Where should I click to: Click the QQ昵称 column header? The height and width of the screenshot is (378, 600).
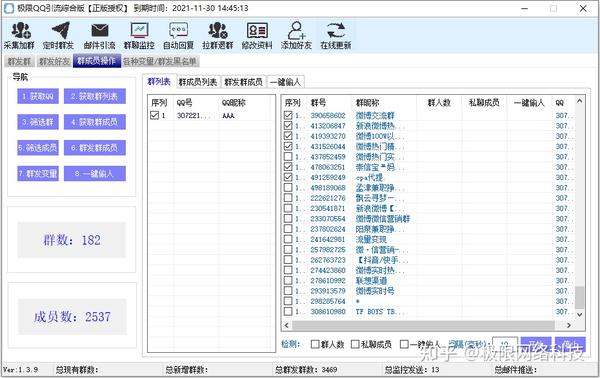click(245, 103)
